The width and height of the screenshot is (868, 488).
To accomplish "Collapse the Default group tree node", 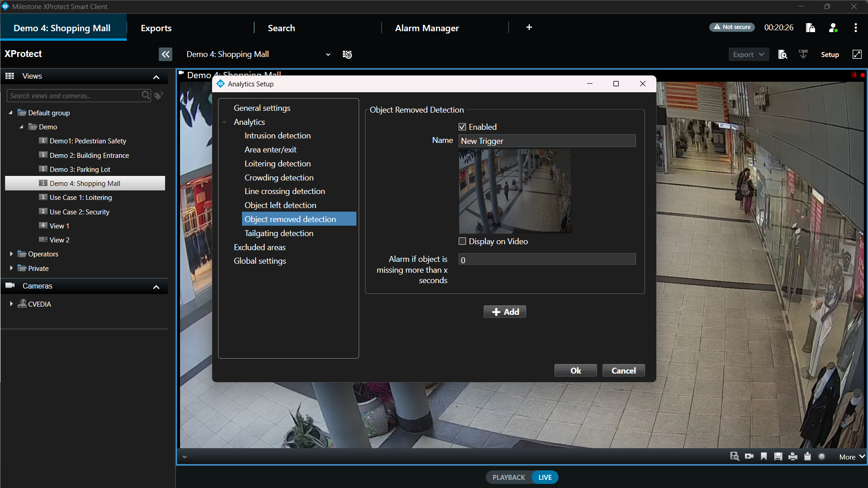I will click(11, 113).
